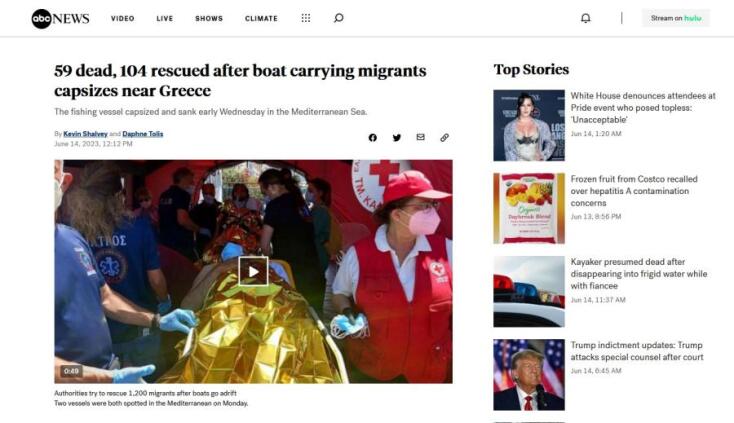Viewport: 734px width, 423px height.
Task: Open author Kevin Shalvey's page
Action: click(85, 134)
